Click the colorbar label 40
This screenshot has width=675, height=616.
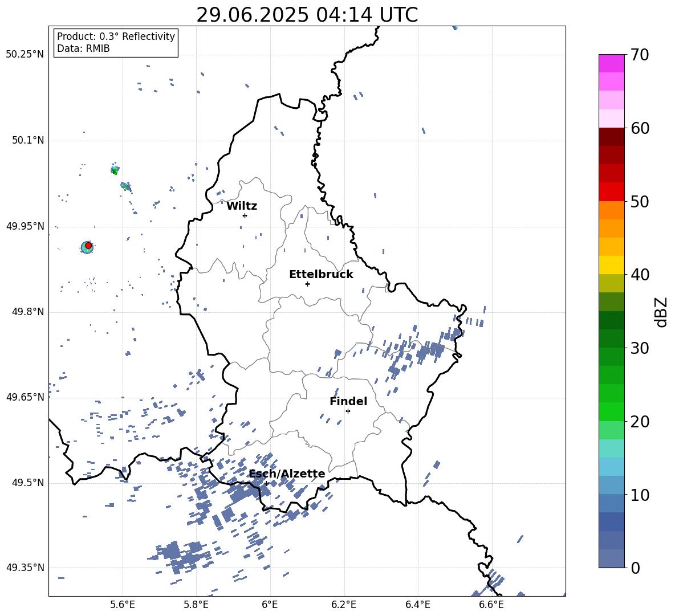tap(640, 275)
